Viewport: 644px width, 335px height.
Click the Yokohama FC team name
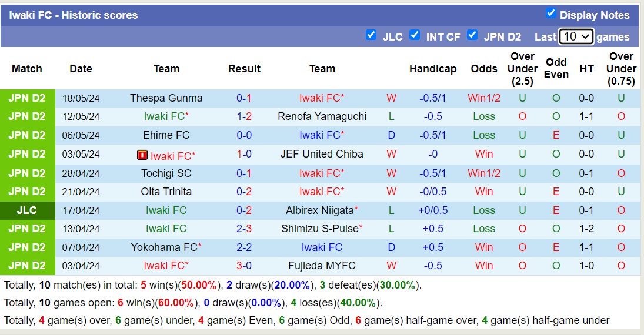[164, 247]
